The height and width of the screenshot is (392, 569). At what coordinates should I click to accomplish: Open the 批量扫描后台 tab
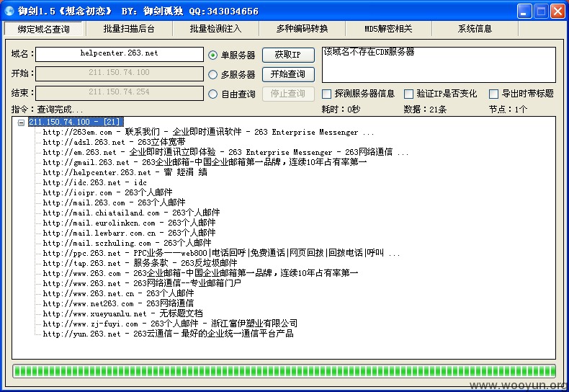tap(129, 29)
